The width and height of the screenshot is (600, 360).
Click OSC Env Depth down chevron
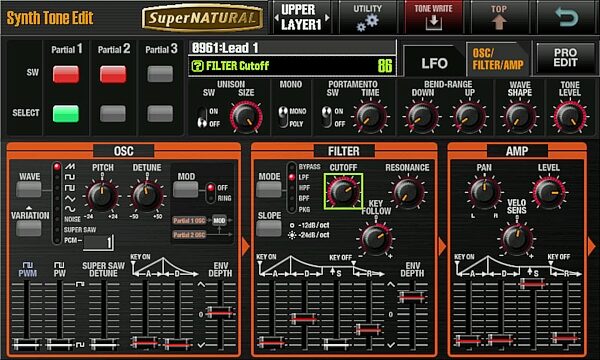(201, 345)
